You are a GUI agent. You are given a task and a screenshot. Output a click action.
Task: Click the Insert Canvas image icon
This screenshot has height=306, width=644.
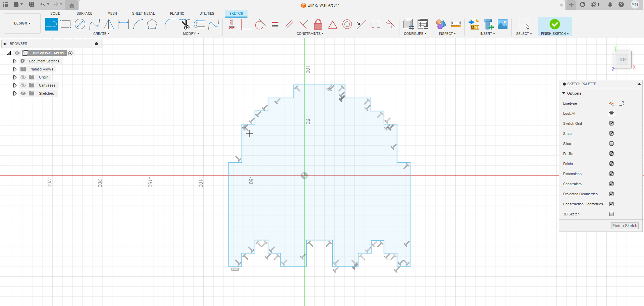coord(502,24)
